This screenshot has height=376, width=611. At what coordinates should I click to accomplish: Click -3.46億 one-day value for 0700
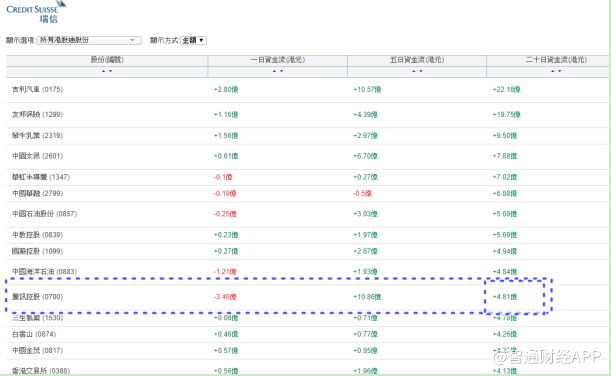[225, 297]
